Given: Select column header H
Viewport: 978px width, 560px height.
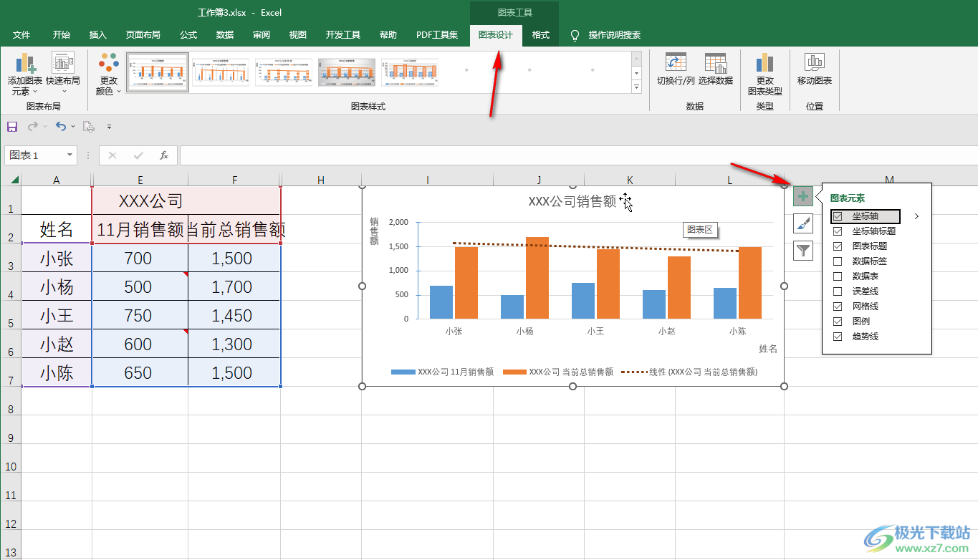Looking at the screenshot, I should click(x=320, y=179).
